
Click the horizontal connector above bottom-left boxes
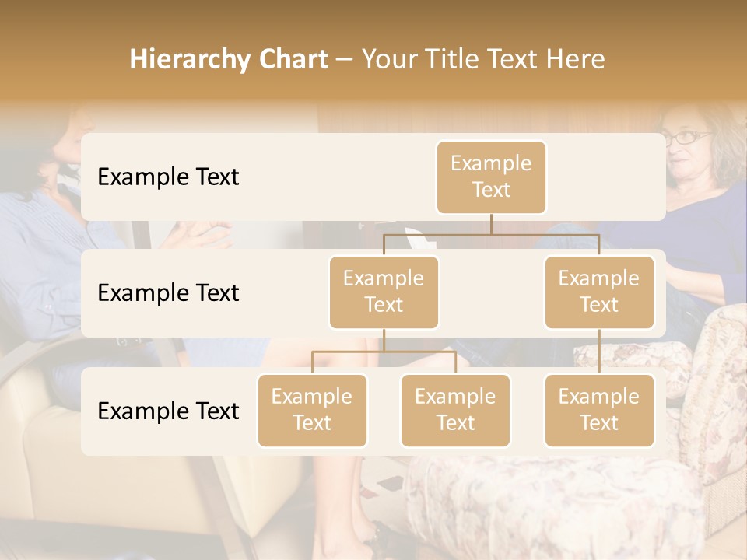click(x=384, y=352)
